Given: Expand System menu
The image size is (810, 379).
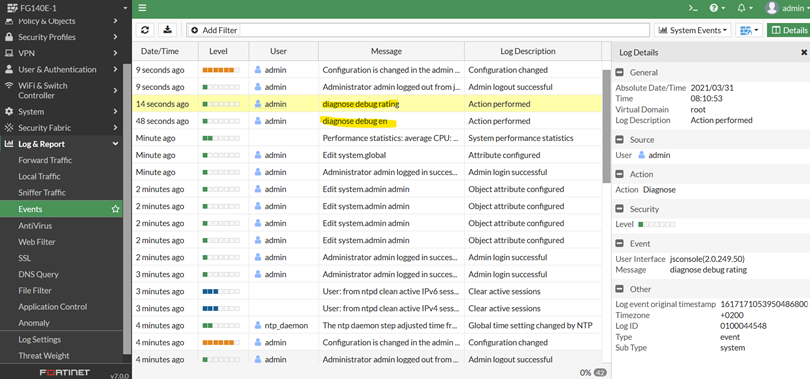Looking at the screenshot, I should [61, 112].
